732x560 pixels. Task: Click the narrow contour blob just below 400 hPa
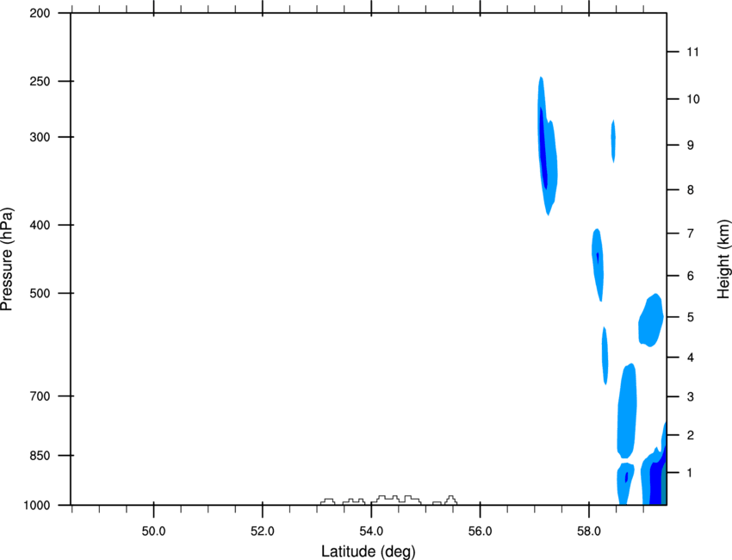click(x=598, y=264)
